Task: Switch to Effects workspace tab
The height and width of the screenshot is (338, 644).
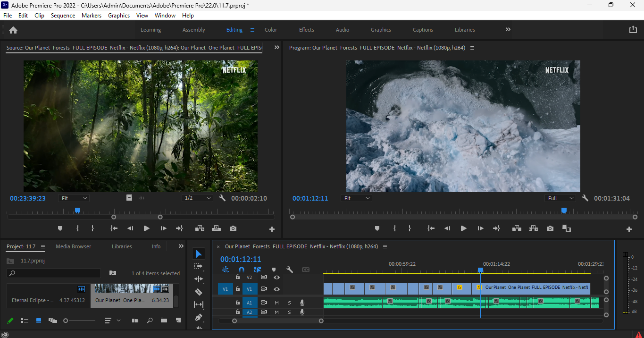Action: click(x=307, y=30)
